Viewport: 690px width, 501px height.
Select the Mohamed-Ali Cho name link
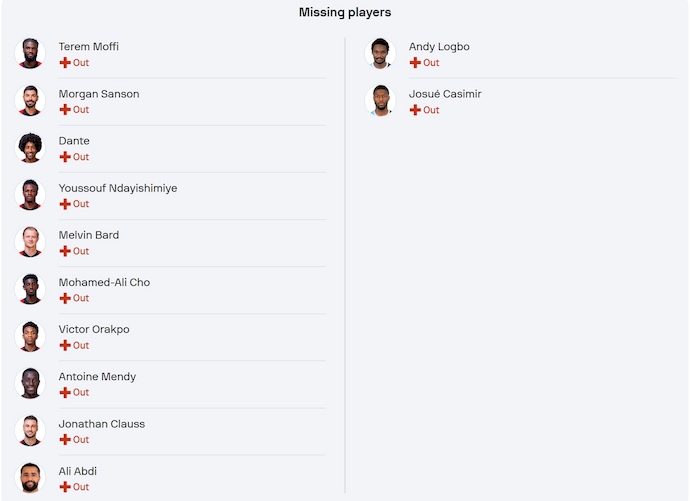click(104, 282)
